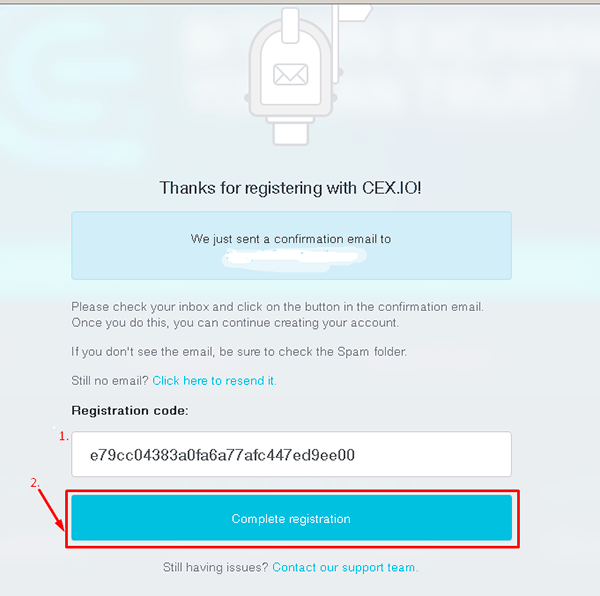Click the red arrow annotation
600x596 pixels.
pos(51,509)
